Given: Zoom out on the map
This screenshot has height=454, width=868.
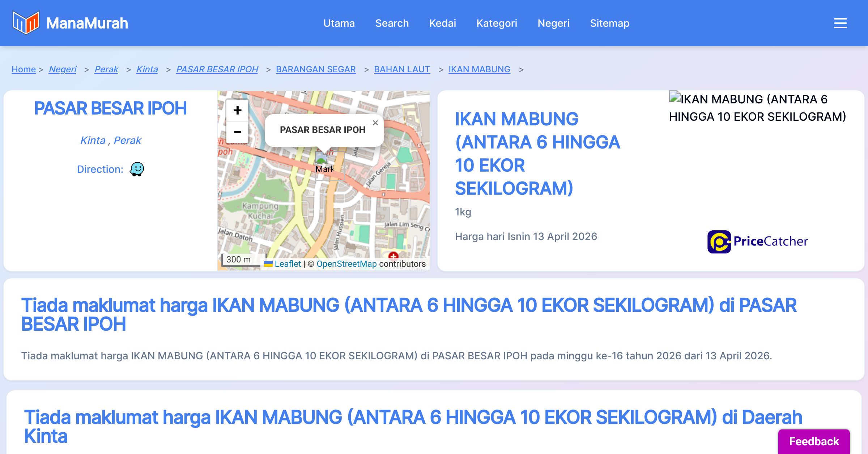Looking at the screenshot, I should 237,132.
